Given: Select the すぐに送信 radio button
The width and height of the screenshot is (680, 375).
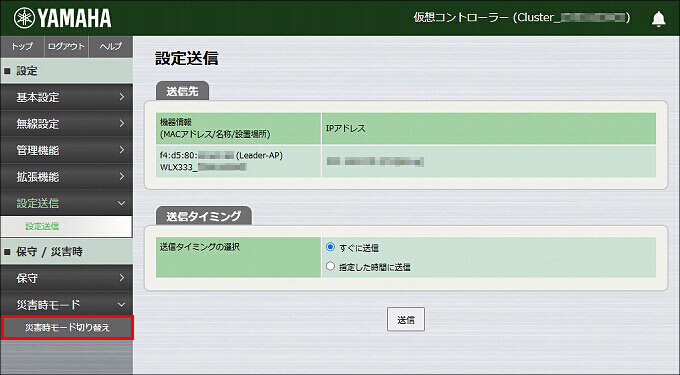Looking at the screenshot, I should (x=330, y=247).
